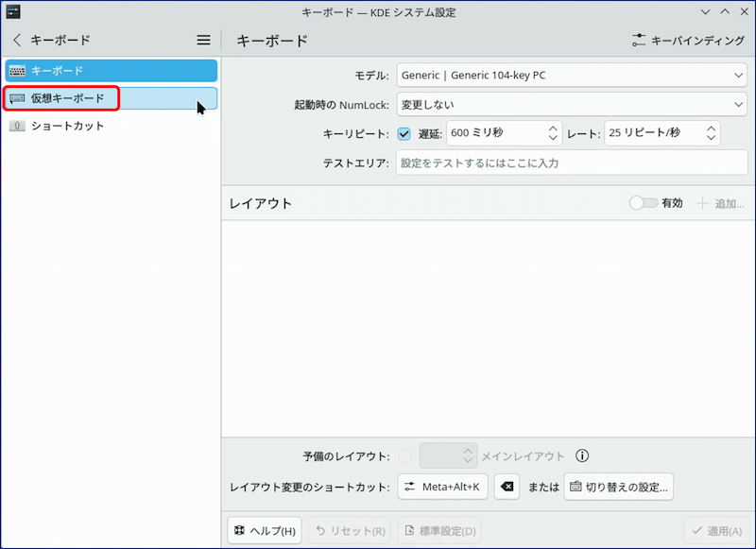This screenshot has width=756, height=549.
Task: Open the hamburger menu in sidebar header
Action: [x=203, y=41]
